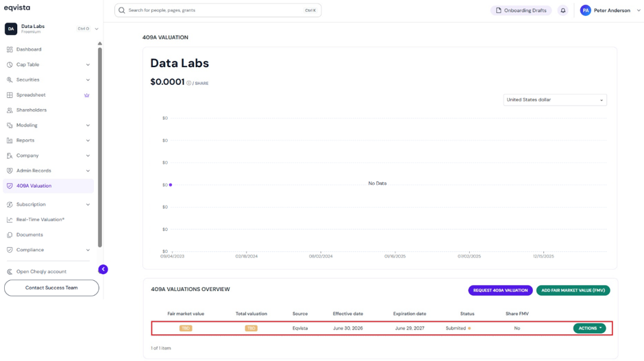This screenshot has width=644, height=361.
Task: Expand the Admin Records submenu chevron
Action: (88, 171)
